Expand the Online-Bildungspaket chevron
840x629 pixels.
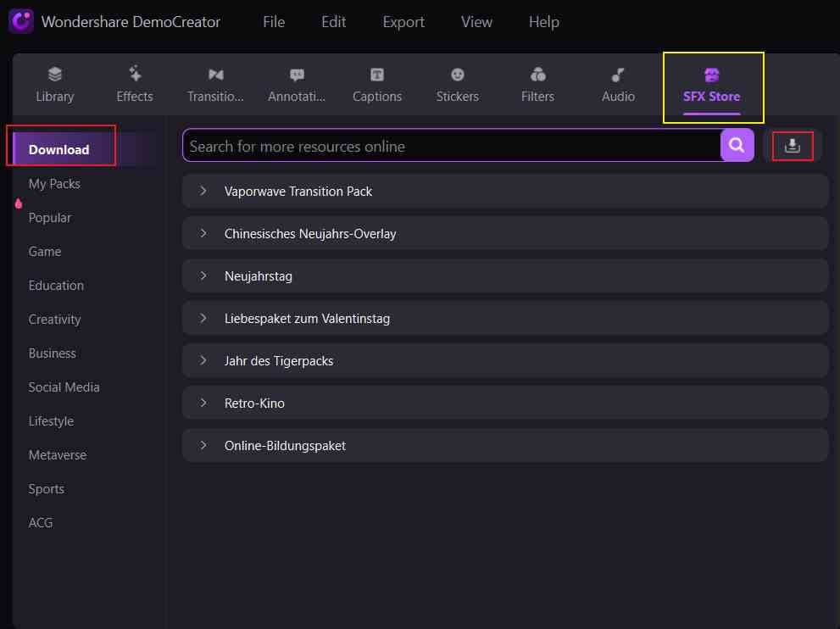203,445
